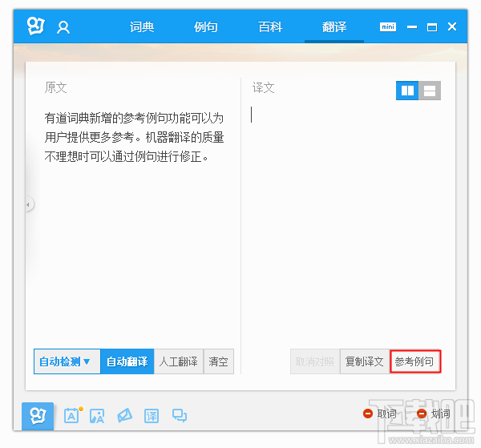The image size is (481, 448).
Task: Clear the text with 清空 button
Action: point(218,361)
